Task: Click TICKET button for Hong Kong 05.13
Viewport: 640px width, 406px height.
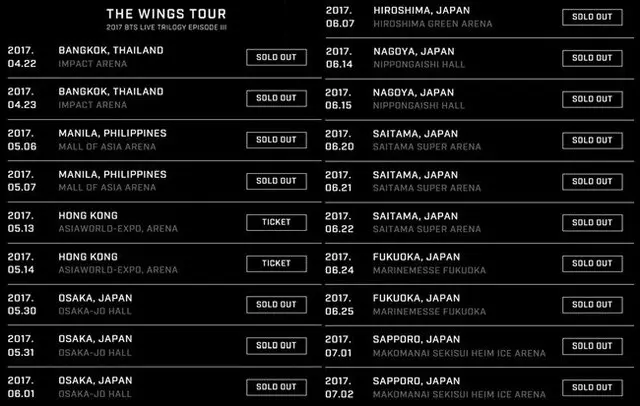Action: [x=276, y=222]
